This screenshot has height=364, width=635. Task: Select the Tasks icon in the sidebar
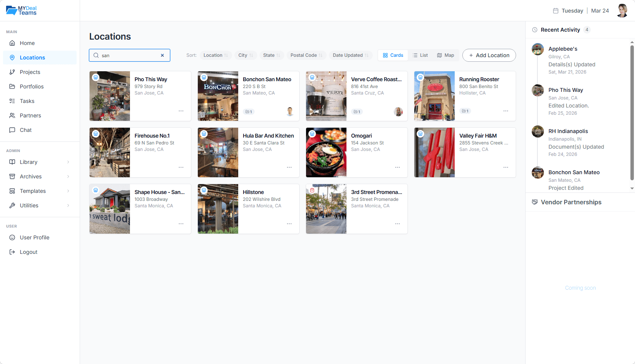coord(12,101)
